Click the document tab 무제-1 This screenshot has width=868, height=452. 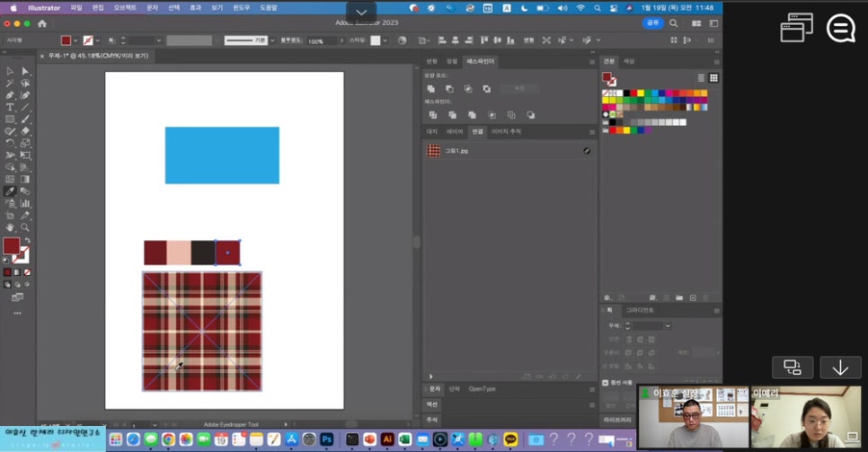point(98,56)
